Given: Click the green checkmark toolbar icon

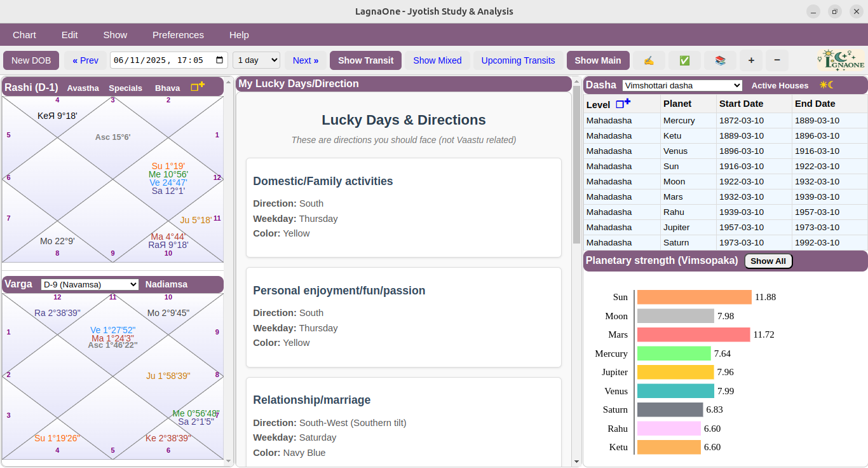Looking at the screenshot, I should (684, 60).
